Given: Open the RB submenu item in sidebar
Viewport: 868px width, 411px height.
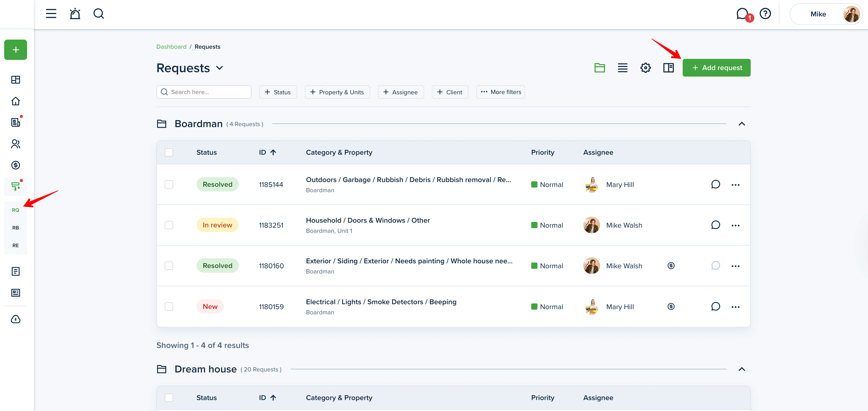Looking at the screenshot, I should click(x=15, y=228).
